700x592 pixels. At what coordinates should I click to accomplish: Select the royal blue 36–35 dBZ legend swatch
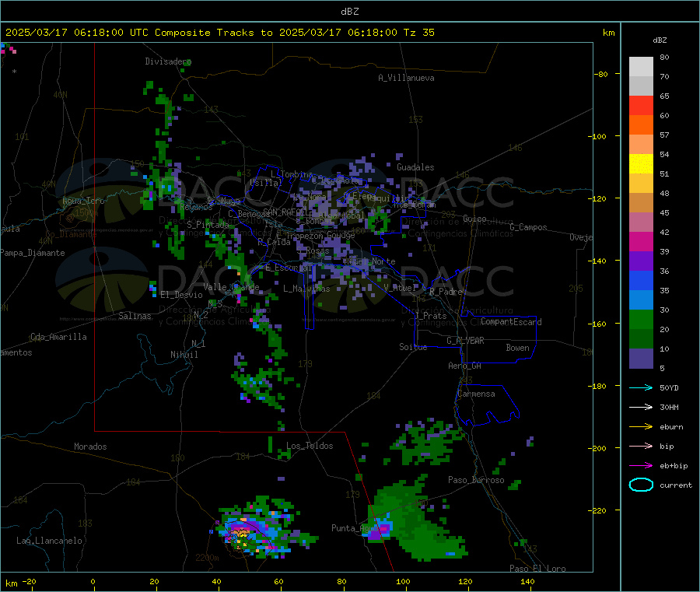[x=641, y=280]
